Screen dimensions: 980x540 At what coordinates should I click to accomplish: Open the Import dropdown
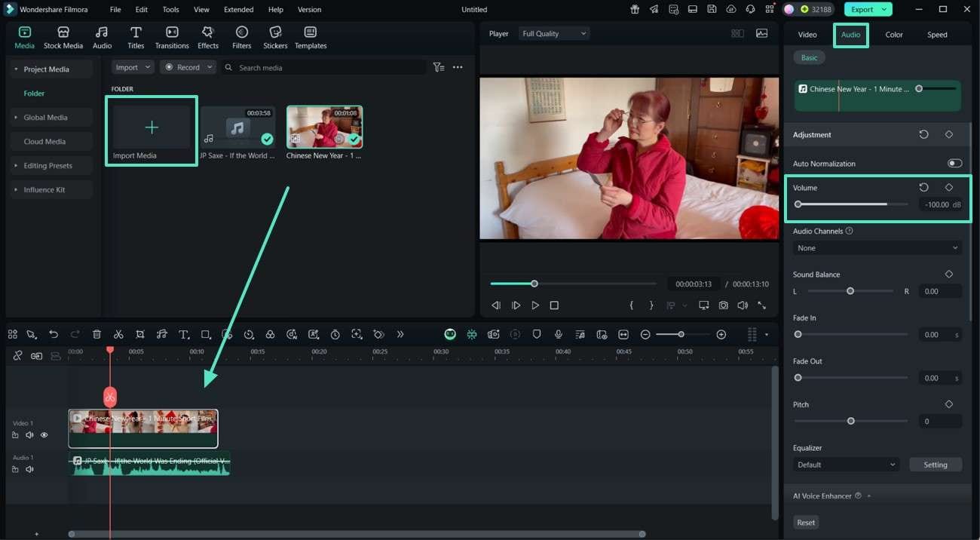(x=133, y=67)
